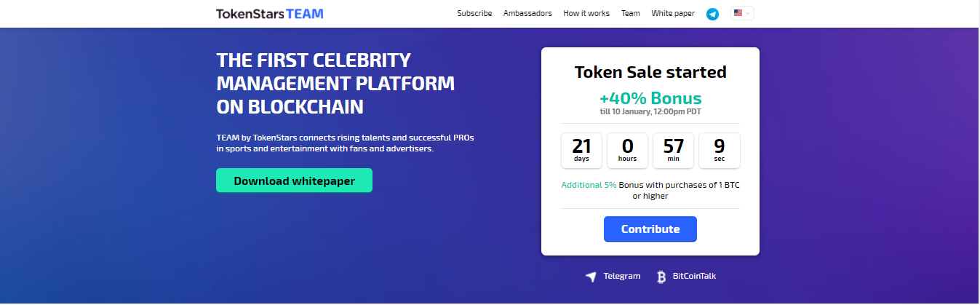Click the TokenStars TEAM logo
This screenshot has width=980, height=305.
270,14
